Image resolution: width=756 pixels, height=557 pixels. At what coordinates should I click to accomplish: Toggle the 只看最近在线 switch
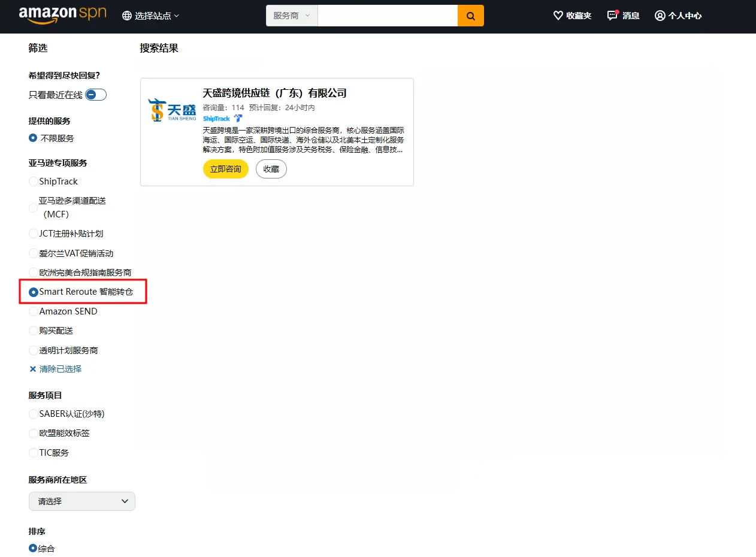(x=96, y=95)
